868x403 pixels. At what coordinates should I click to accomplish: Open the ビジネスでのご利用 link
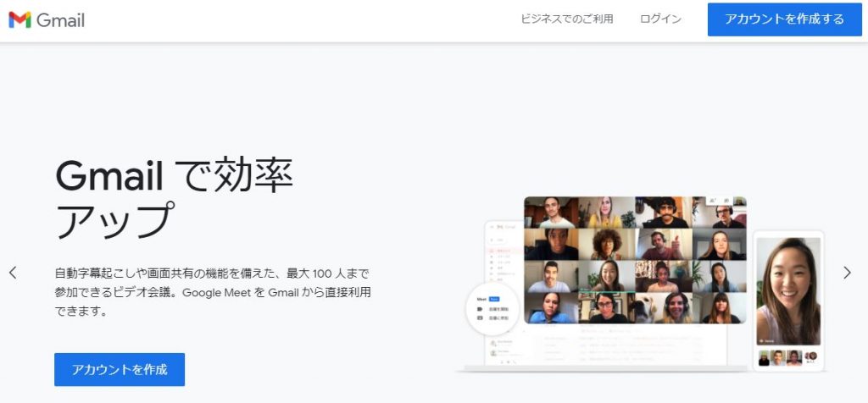[x=567, y=19]
